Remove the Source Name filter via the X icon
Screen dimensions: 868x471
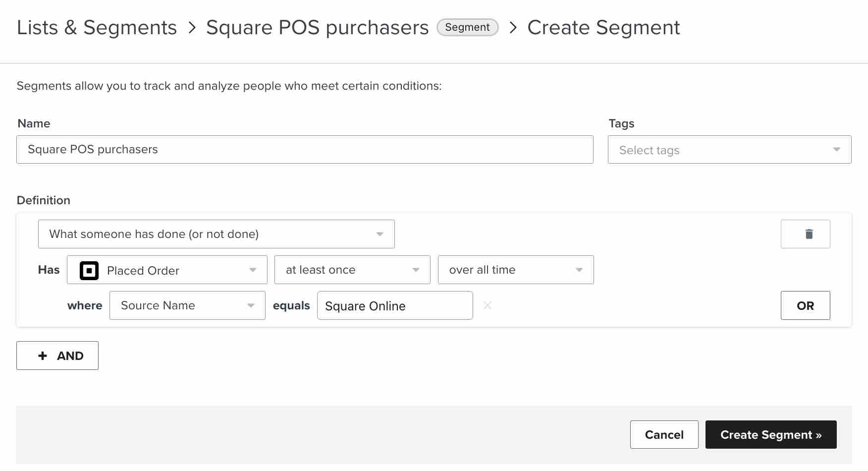click(488, 305)
